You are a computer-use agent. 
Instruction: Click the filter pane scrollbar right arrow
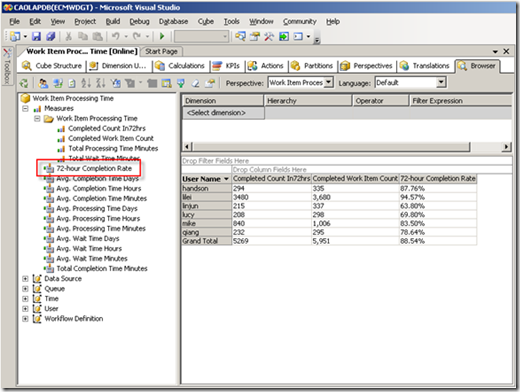pos(506,147)
